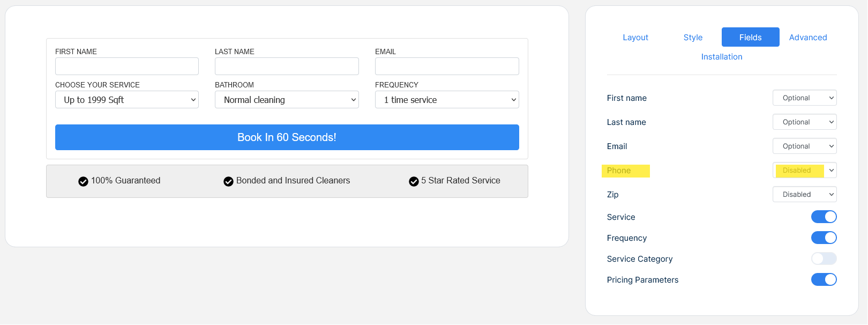Toggle the Service switch off
This screenshot has height=325, width=868.
click(x=824, y=217)
